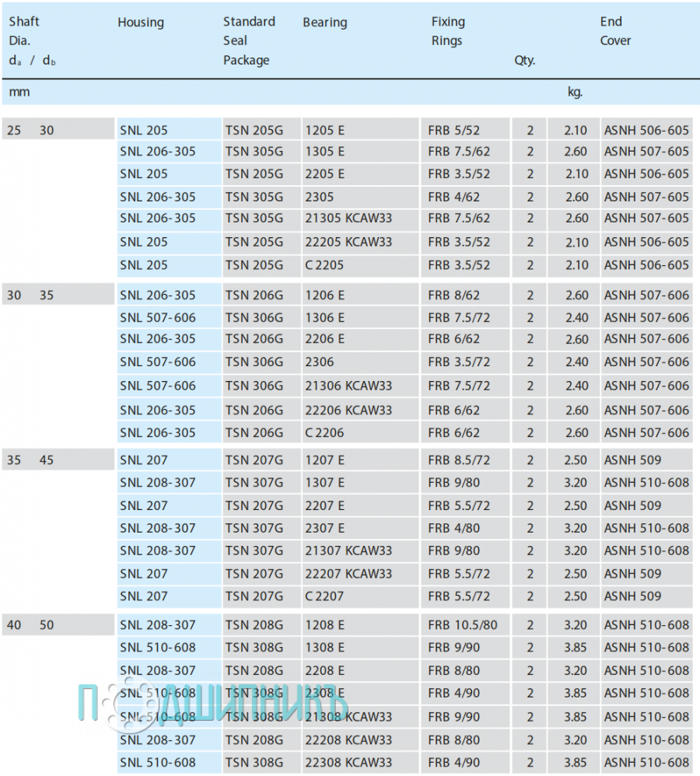This screenshot has width=700, height=776.
Task: Click seal package TSN 208G in 2208 E row
Action: click(x=254, y=670)
